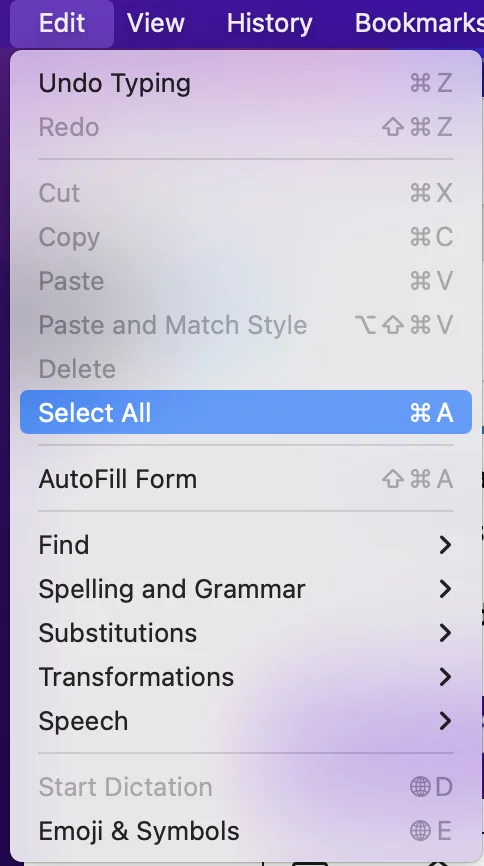Image resolution: width=484 pixels, height=866 pixels.
Task: Expand the Find submenu
Action: coord(246,545)
